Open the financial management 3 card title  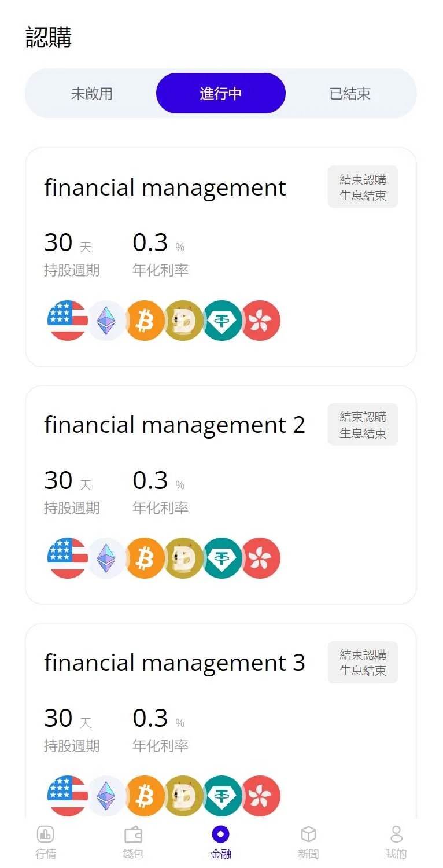[x=174, y=663]
